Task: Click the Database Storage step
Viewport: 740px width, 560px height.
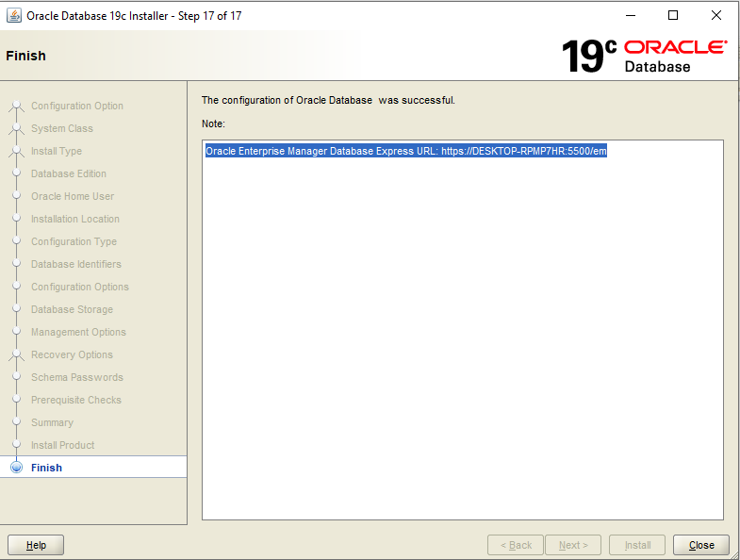Action: point(72,310)
